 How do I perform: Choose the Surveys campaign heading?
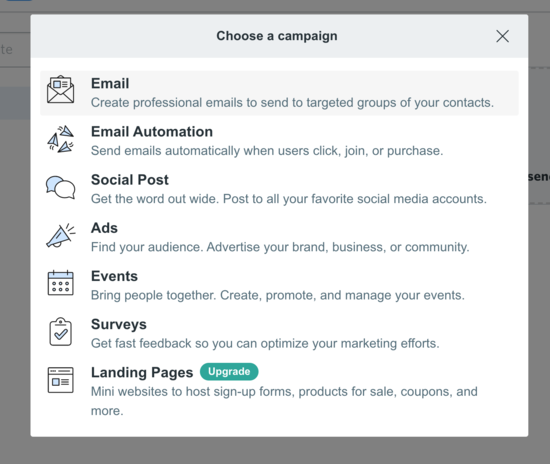pos(119,324)
